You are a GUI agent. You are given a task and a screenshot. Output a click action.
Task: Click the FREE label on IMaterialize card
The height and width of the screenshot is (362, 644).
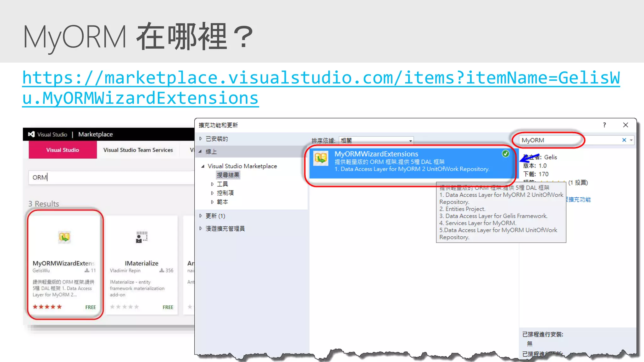click(168, 307)
